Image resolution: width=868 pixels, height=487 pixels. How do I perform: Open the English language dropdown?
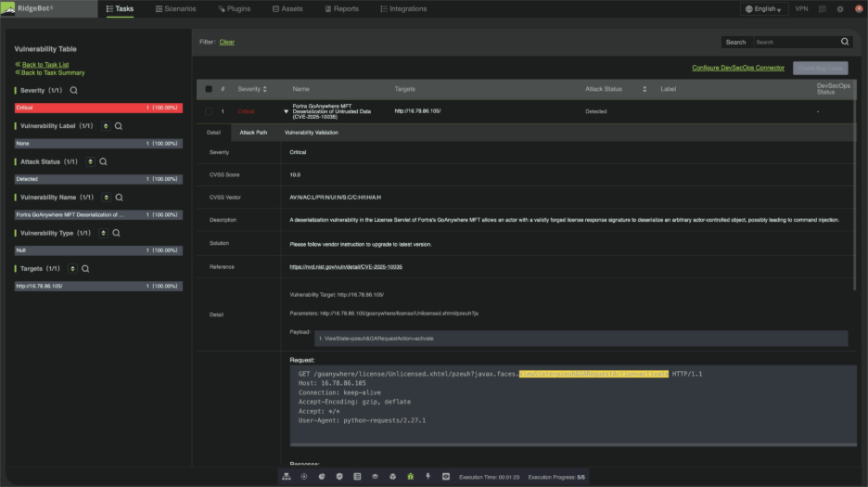[x=764, y=9]
